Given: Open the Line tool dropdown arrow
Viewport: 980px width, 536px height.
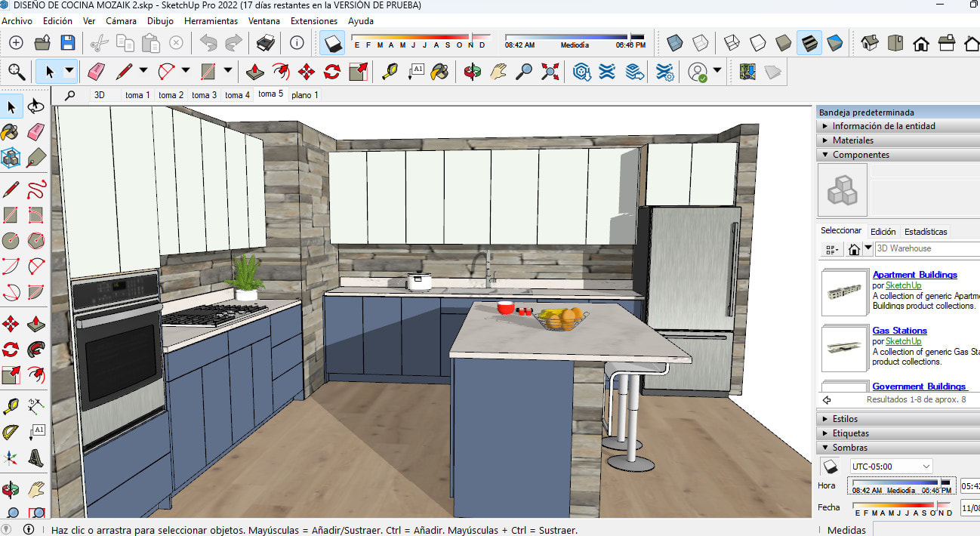Looking at the screenshot, I should click(143, 72).
